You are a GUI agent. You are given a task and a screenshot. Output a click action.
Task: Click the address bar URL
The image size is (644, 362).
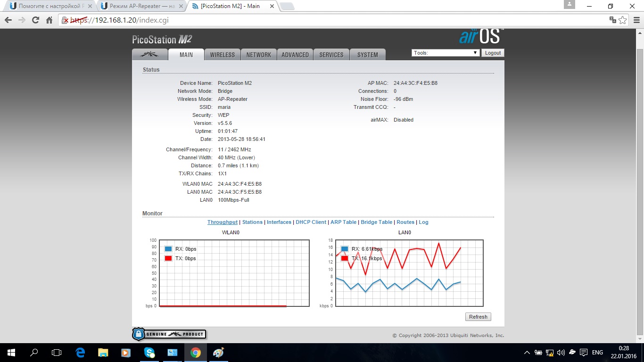click(x=119, y=20)
